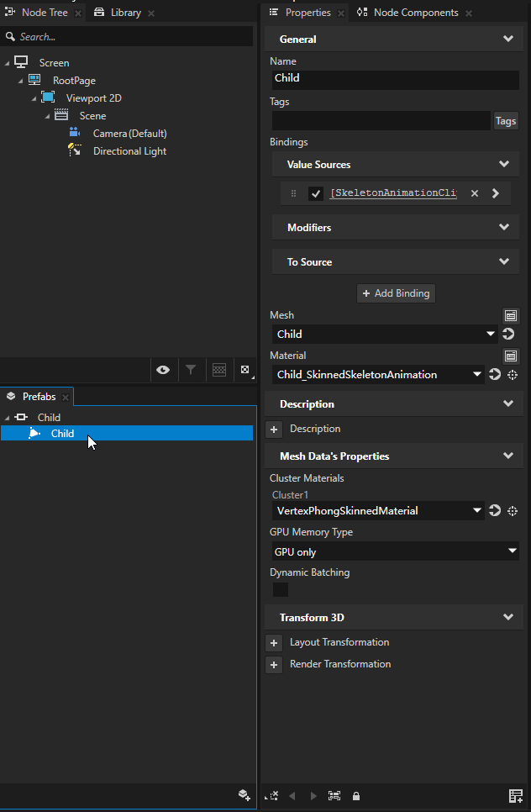Collapse the General section
531x812 pixels.
tap(508, 39)
